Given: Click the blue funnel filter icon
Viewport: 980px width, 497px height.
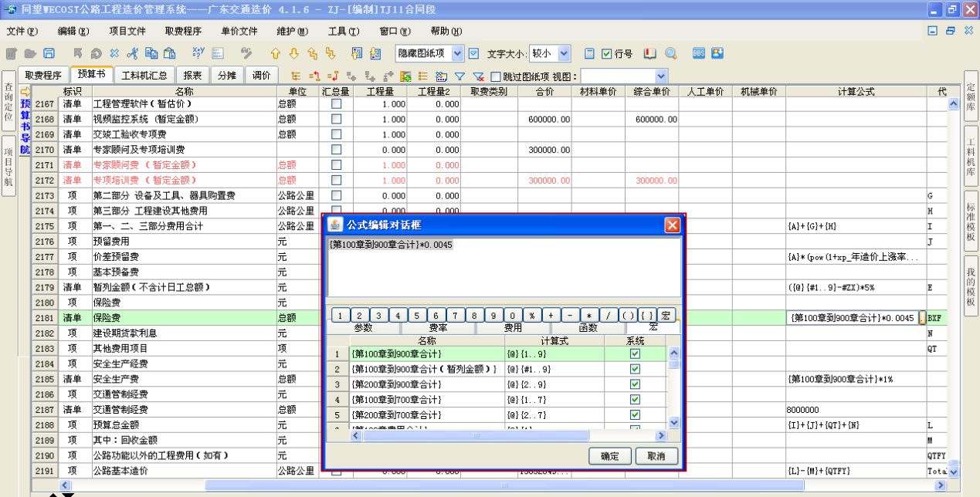Looking at the screenshot, I should (459, 76).
